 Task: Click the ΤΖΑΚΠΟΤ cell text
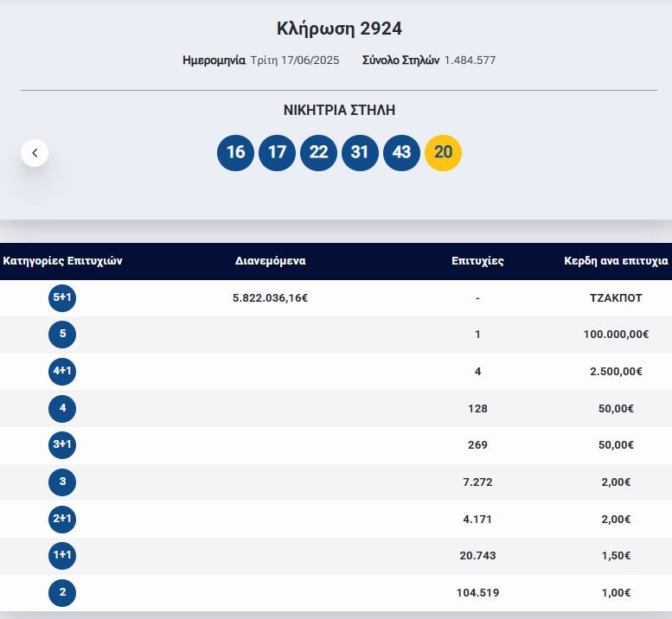(x=616, y=297)
